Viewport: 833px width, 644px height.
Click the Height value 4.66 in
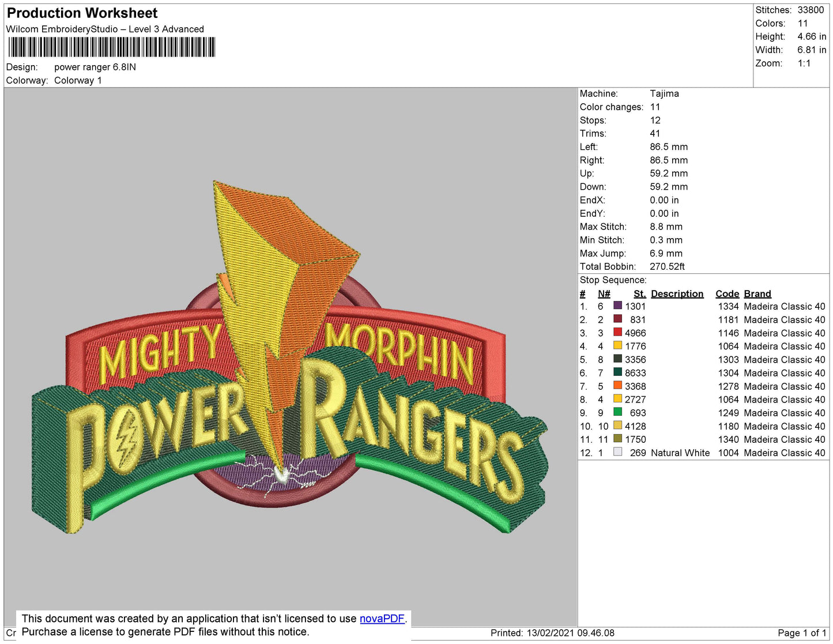click(x=812, y=36)
